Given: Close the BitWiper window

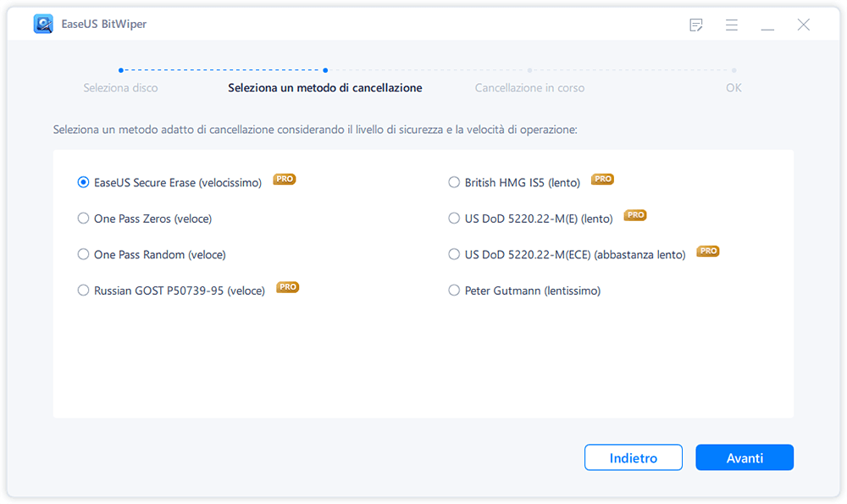Looking at the screenshot, I should tap(803, 25).
